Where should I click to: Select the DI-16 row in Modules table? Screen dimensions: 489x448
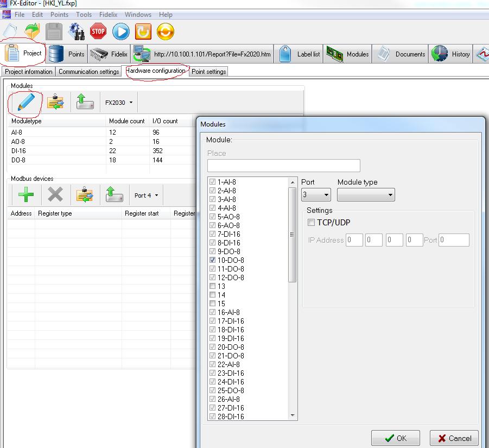click(100, 150)
